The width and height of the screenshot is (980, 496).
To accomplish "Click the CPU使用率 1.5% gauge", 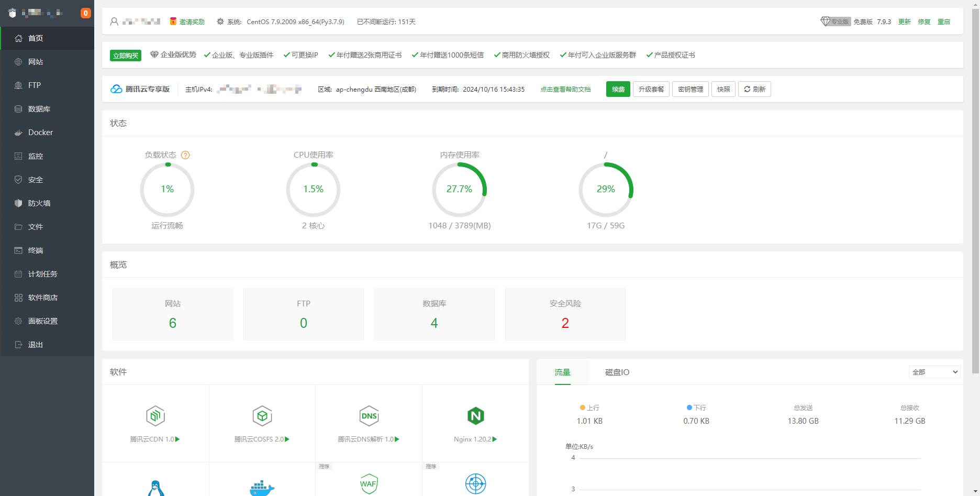I will tap(313, 190).
